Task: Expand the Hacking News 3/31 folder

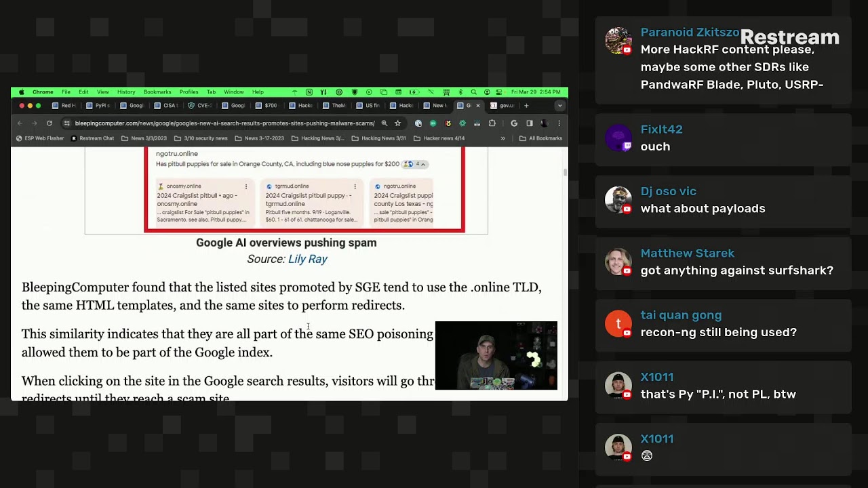Action: click(x=378, y=138)
